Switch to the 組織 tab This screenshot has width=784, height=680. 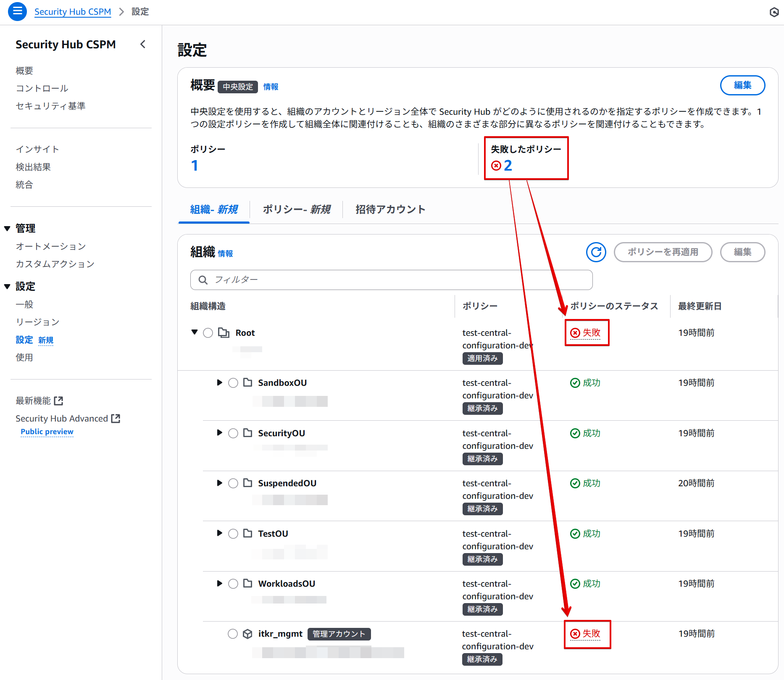[214, 209]
